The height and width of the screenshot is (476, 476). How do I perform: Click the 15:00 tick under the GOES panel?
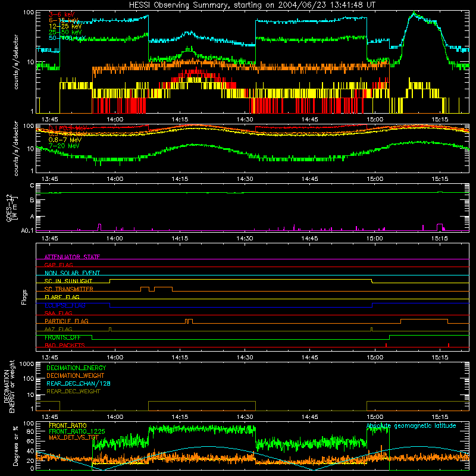point(375,239)
